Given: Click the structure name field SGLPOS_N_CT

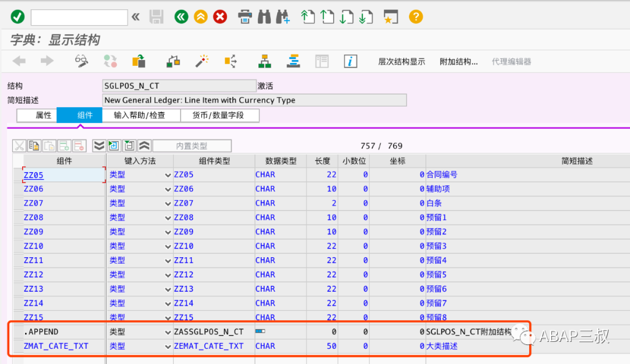Looking at the screenshot, I should point(179,86).
